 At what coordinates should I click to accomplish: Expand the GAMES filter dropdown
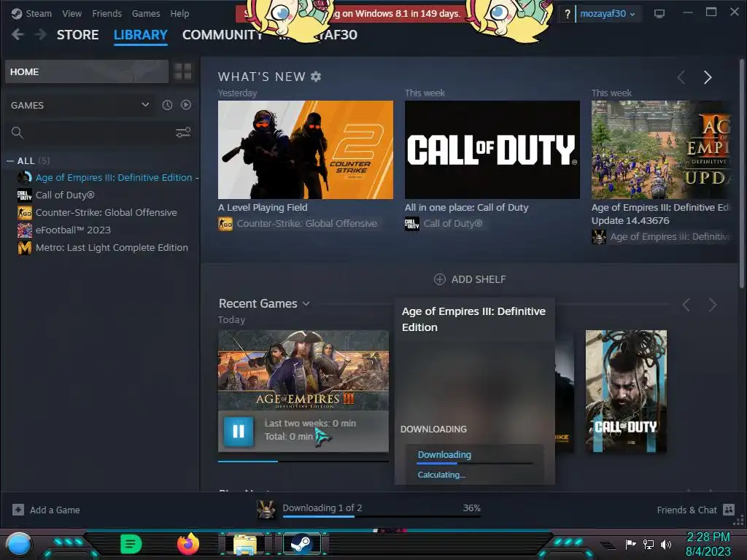(80, 105)
